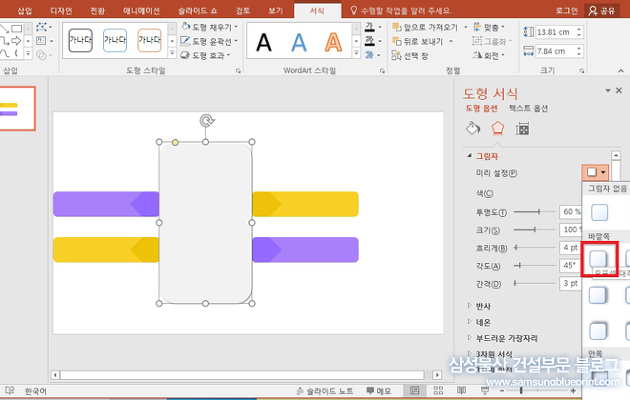The image size is (630, 400).
Task: Select the purple arrow banner on the left
Action: (106, 204)
